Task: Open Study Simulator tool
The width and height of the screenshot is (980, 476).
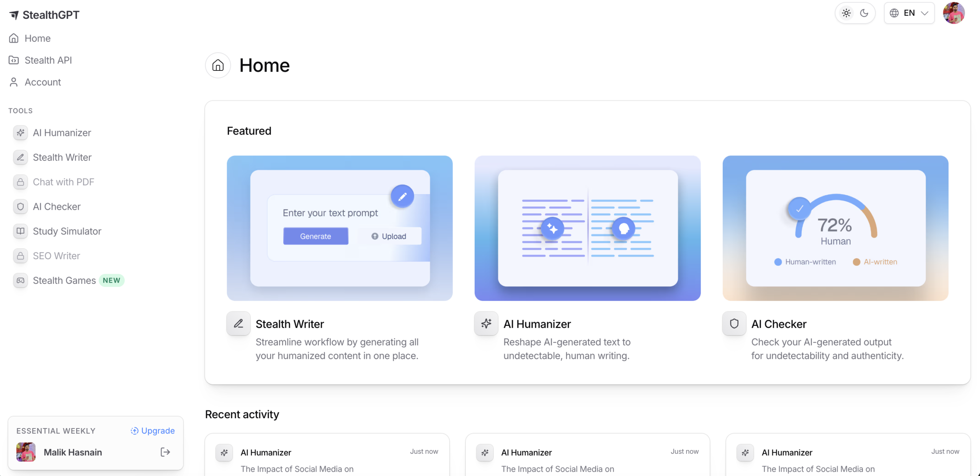Action: (x=57, y=231)
